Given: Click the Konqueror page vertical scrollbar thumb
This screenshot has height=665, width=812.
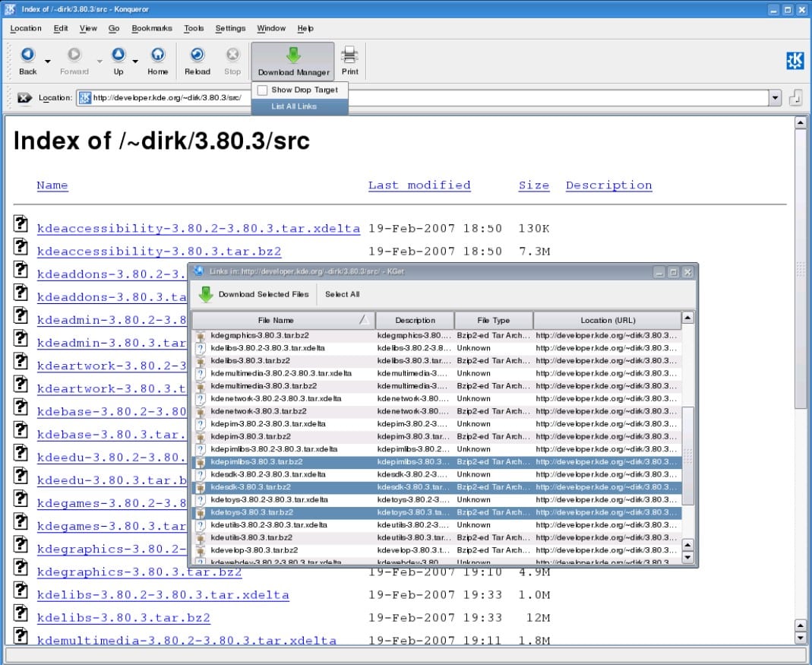Looking at the screenshot, I should tap(800, 270).
